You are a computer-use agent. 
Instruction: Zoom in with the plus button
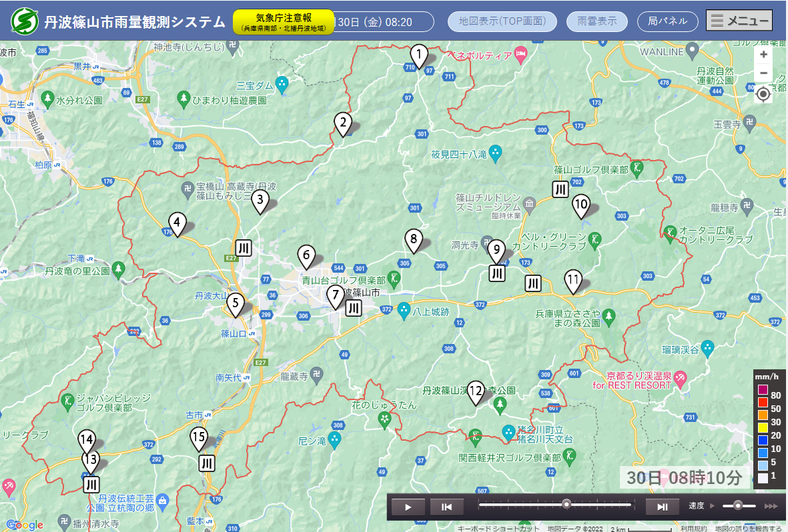click(764, 55)
